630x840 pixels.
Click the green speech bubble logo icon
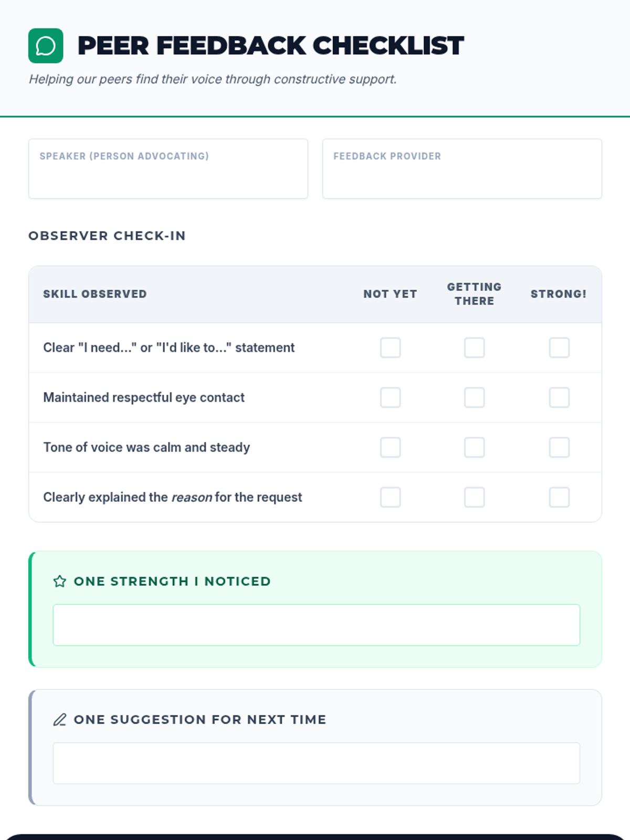point(46,46)
